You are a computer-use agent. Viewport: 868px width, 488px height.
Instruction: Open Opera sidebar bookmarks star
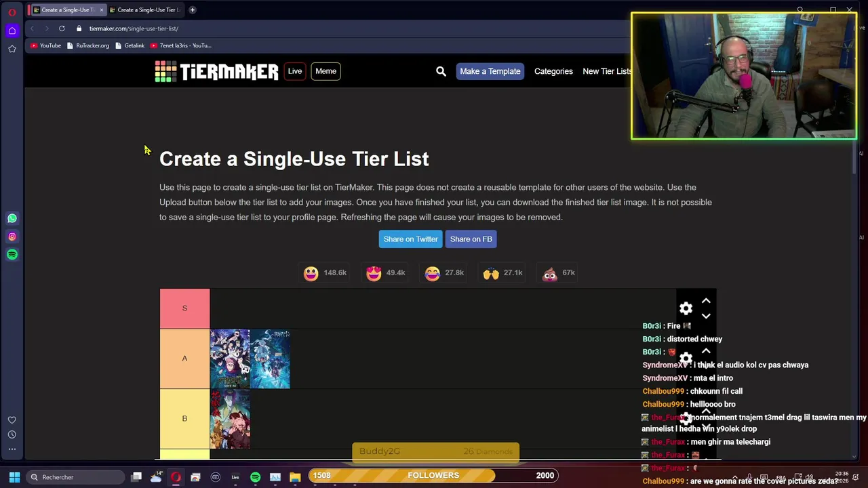point(12,49)
